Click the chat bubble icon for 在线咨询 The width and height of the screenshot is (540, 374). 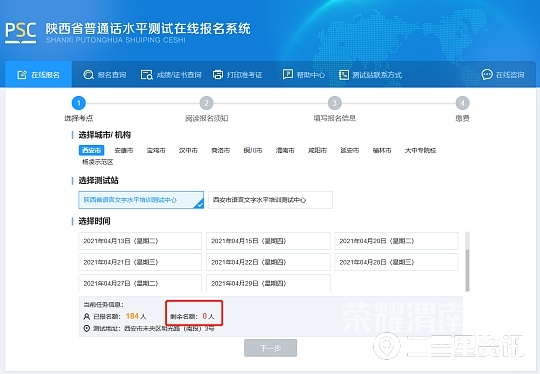[x=487, y=74]
